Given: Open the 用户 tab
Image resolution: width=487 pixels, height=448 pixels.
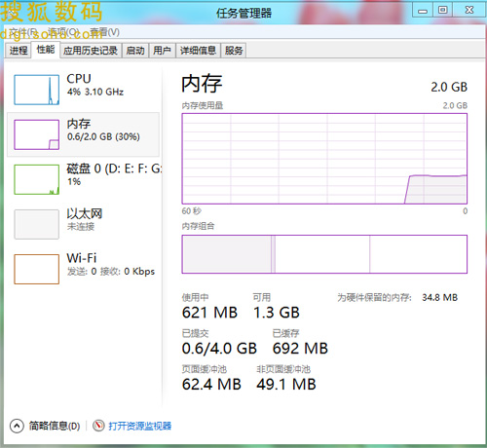Looking at the screenshot, I should click(162, 51).
